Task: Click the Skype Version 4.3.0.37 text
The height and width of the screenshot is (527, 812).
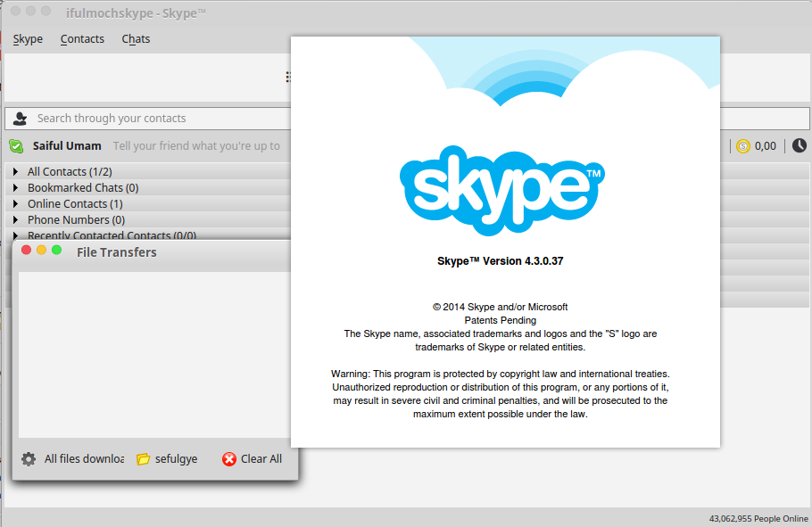Action: (x=501, y=261)
